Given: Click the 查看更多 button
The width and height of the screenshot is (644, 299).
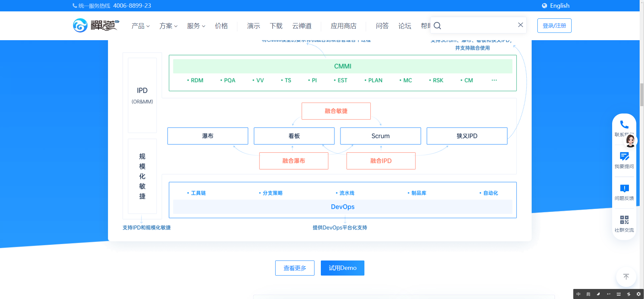Looking at the screenshot, I should (295, 268).
